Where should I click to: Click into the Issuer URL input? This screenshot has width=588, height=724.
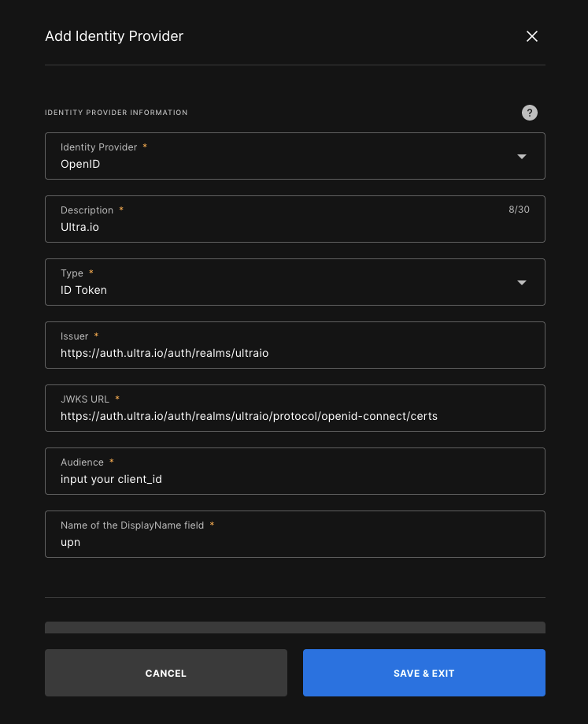coord(295,345)
